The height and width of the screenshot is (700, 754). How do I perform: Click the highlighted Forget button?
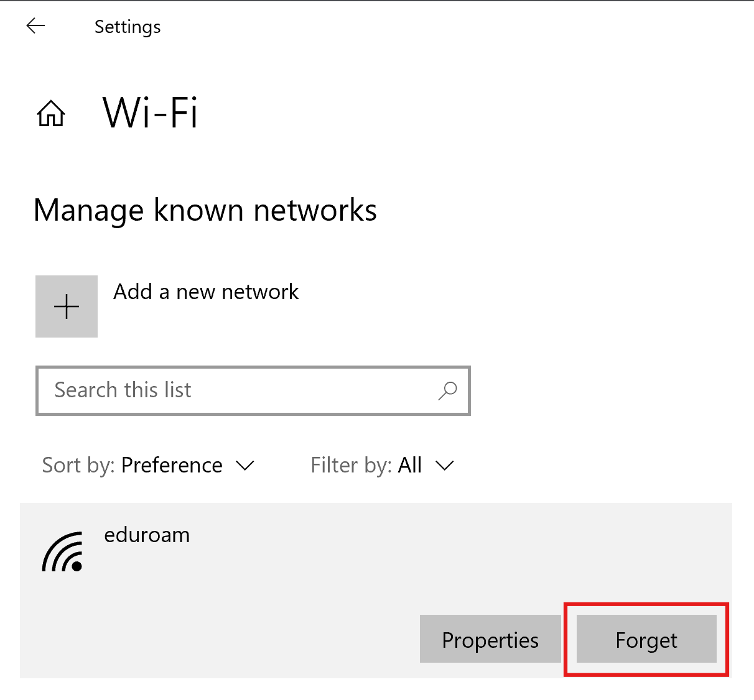click(646, 640)
